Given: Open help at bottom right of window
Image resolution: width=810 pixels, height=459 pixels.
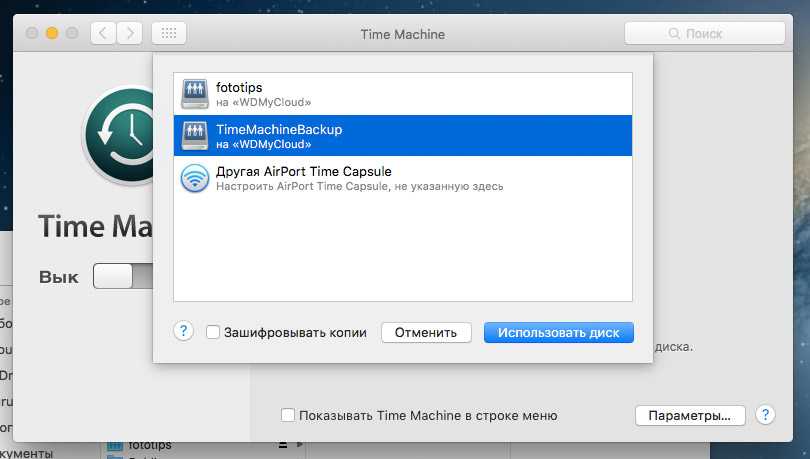Looking at the screenshot, I should point(765,414).
